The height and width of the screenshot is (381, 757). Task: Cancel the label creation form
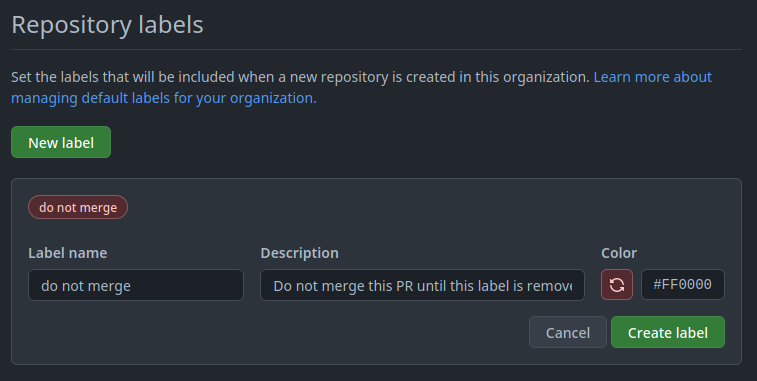(x=568, y=332)
